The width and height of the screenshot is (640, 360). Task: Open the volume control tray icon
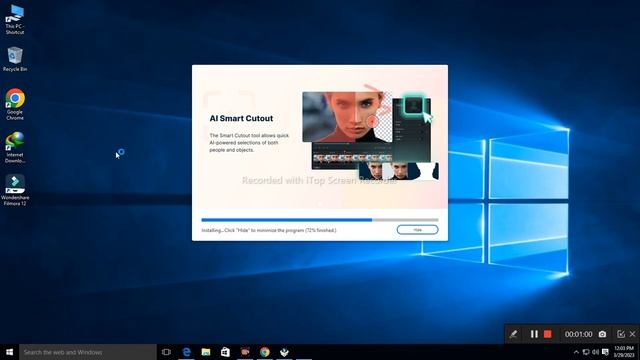click(596, 352)
